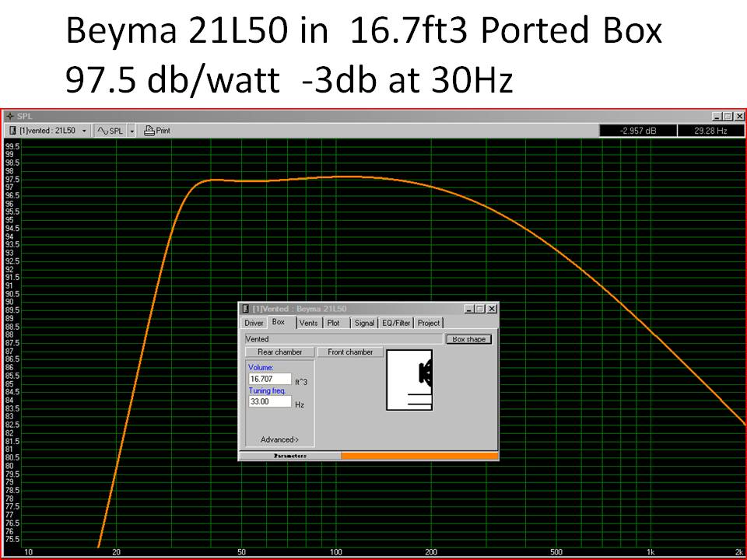Select the Box tab
The height and width of the screenshot is (560, 747).
pos(279,322)
